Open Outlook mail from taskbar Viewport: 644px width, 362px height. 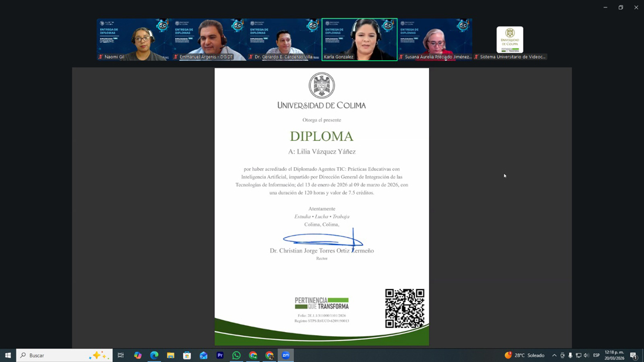[203, 355]
